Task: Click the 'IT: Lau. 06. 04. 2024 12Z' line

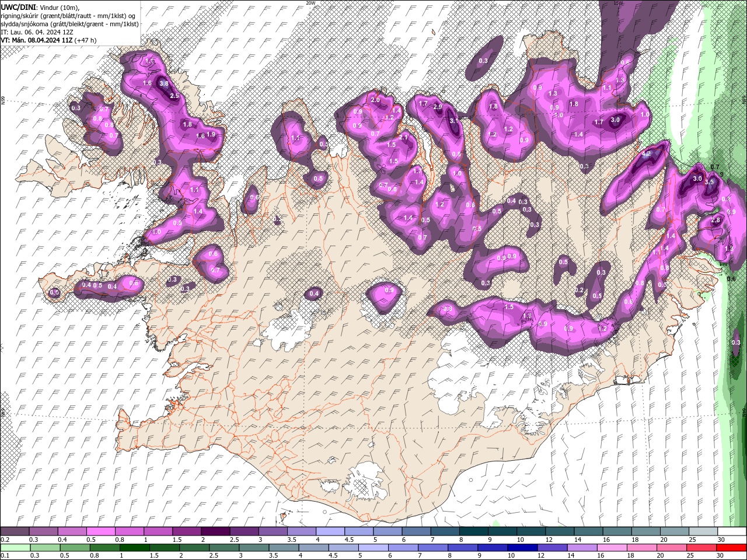Action: [x=37, y=32]
